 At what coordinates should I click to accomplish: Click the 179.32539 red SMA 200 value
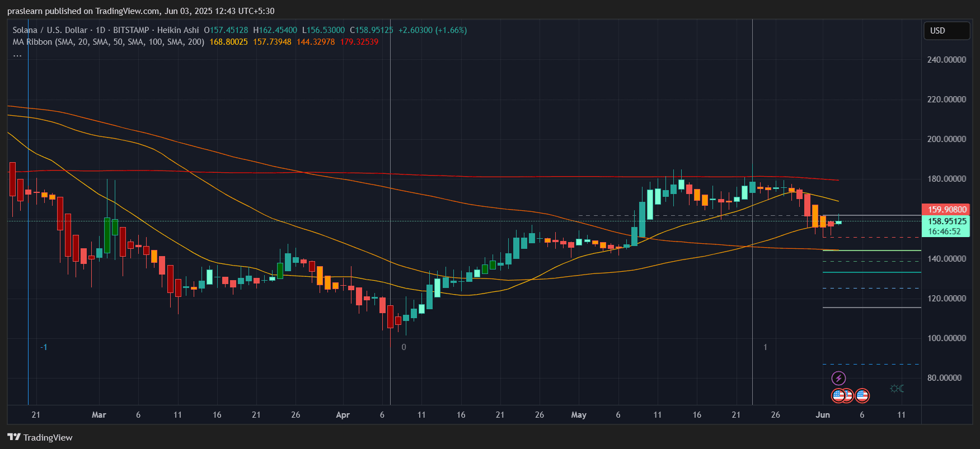359,42
